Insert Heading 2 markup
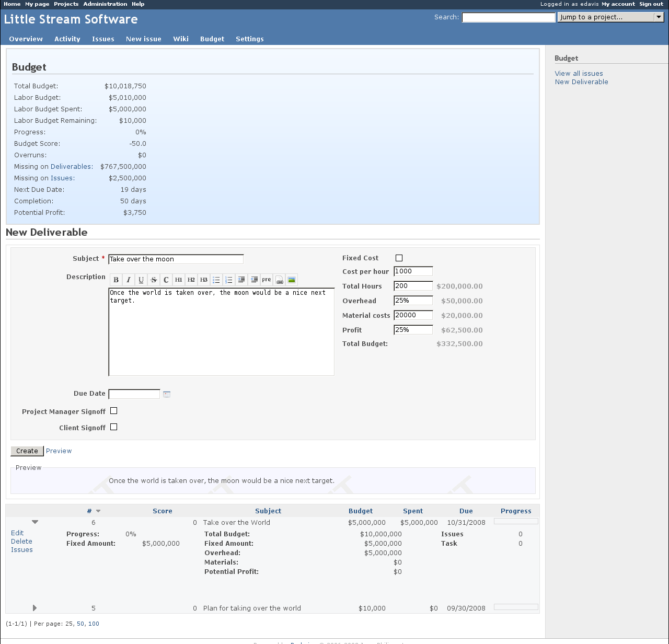The image size is (669, 644). click(191, 280)
